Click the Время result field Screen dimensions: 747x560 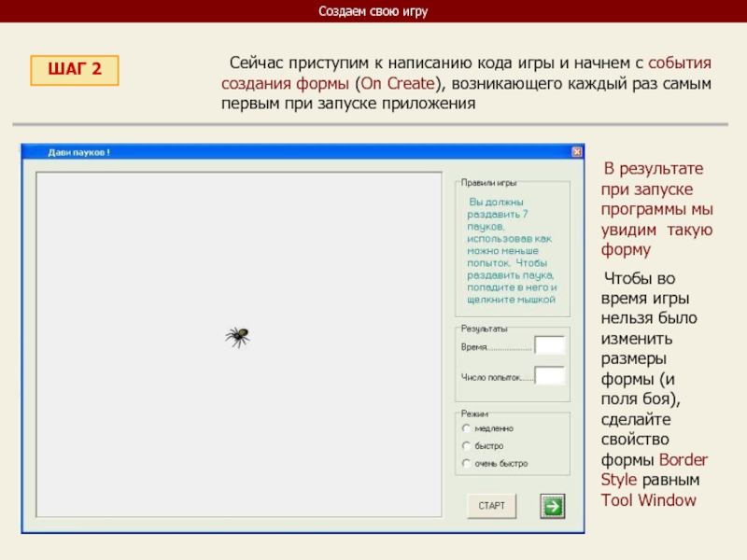click(x=549, y=346)
